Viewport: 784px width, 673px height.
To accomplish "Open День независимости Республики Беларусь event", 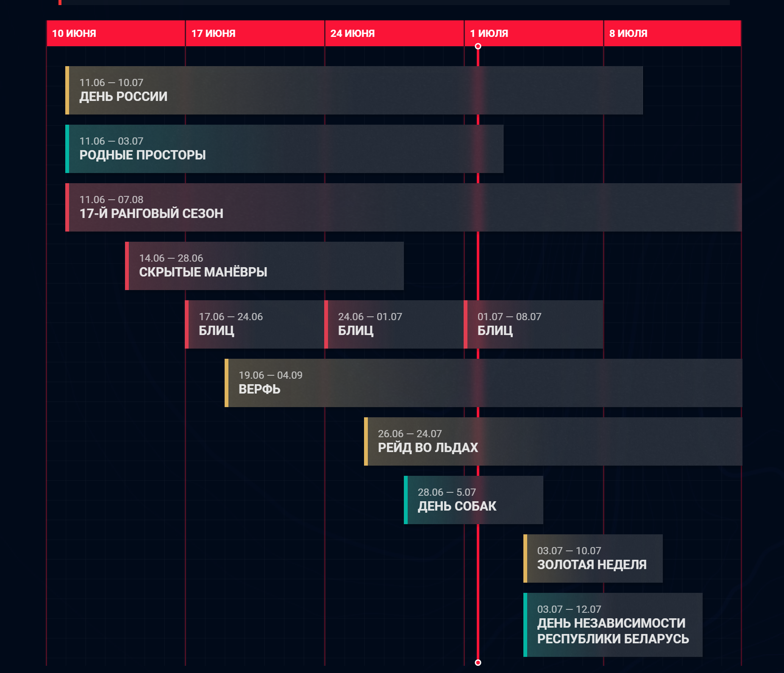I will (x=613, y=625).
